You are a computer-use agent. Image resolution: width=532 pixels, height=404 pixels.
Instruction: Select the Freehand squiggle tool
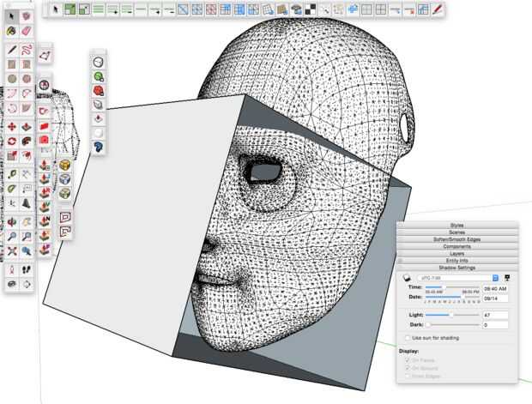coord(27,50)
